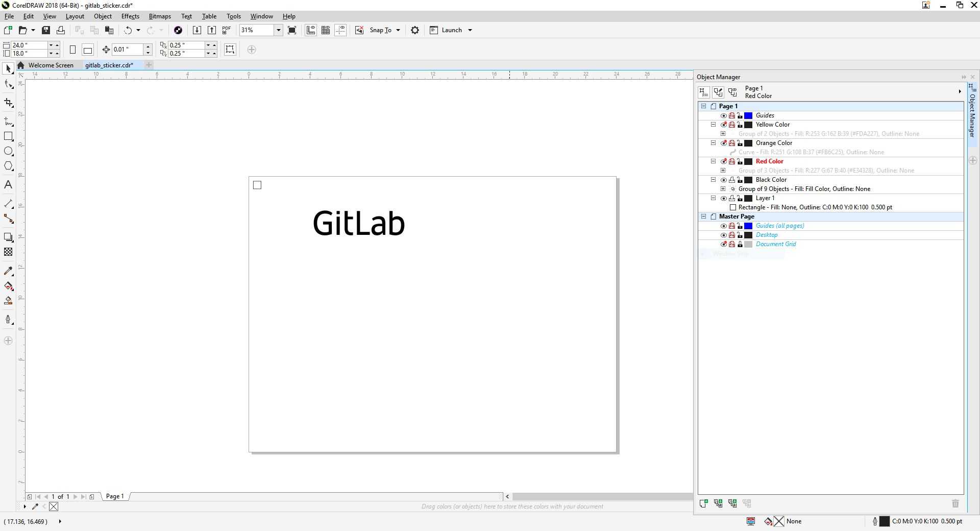Select the Drop Shadow tool
The height and width of the screenshot is (531, 980).
(x=8, y=237)
